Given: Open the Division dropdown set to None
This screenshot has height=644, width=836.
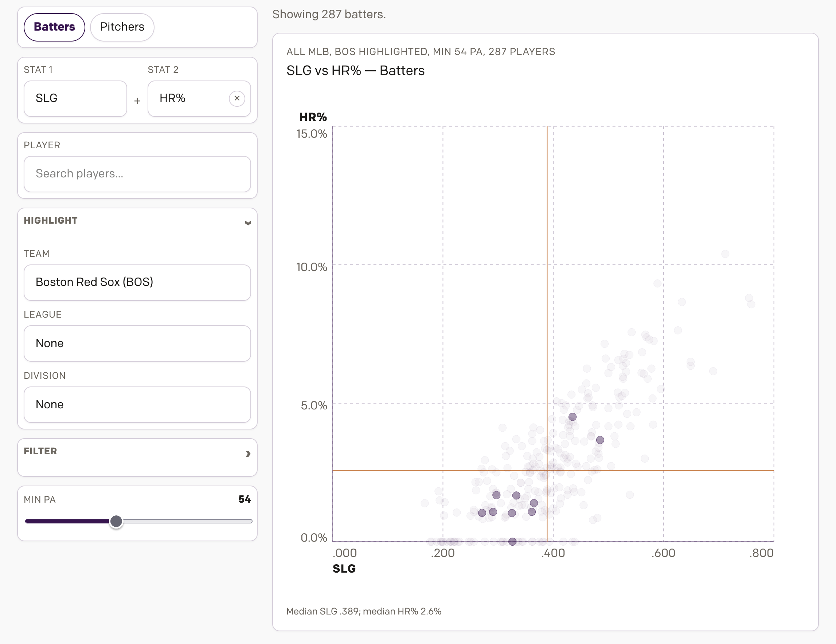Looking at the screenshot, I should [137, 404].
